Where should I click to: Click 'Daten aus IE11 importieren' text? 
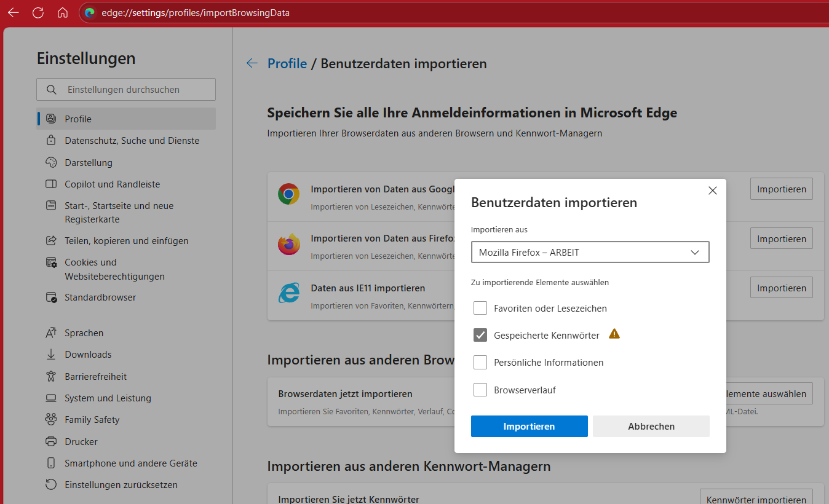coord(368,288)
